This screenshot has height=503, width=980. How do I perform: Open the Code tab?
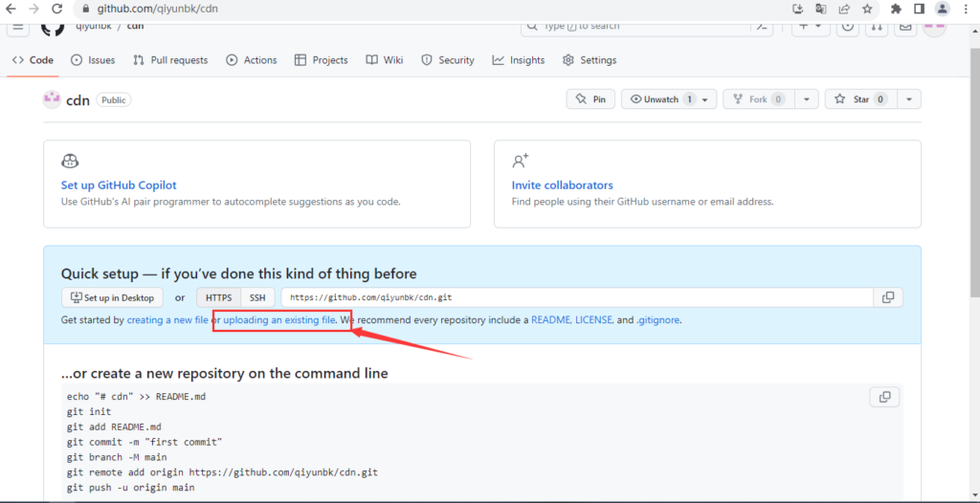(33, 60)
